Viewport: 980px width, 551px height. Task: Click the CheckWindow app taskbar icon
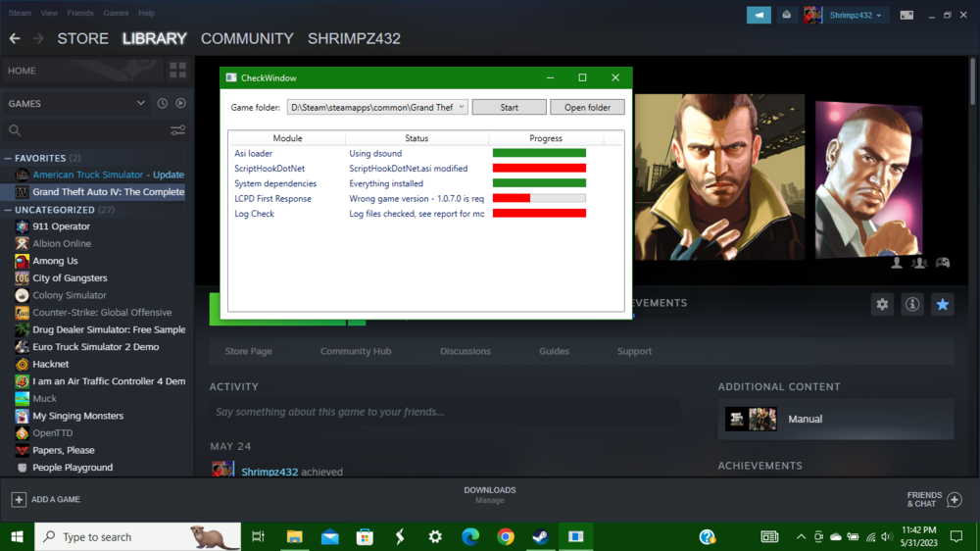[575, 536]
